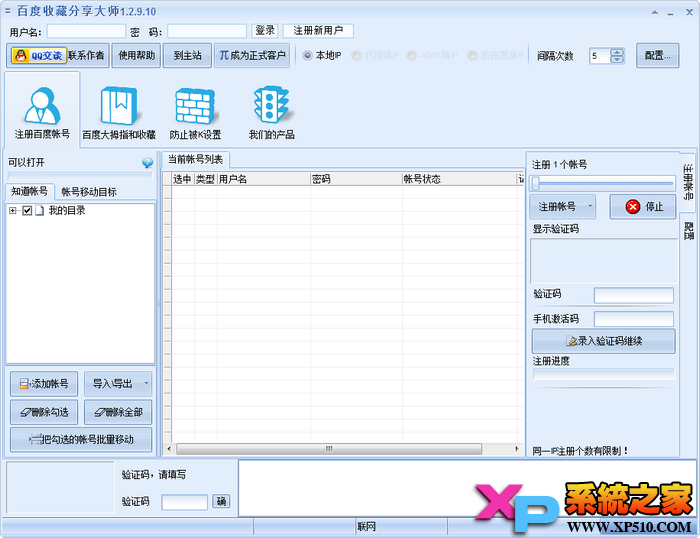This screenshot has height=538, width=700.
Task: Switch to the 帐号移动目标 tab
Action: [88, 192]
